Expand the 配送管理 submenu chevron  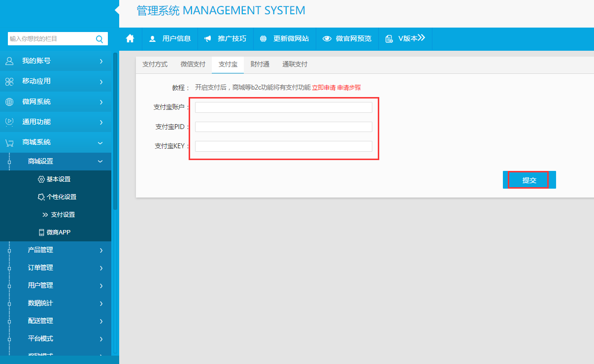[101, 321]
